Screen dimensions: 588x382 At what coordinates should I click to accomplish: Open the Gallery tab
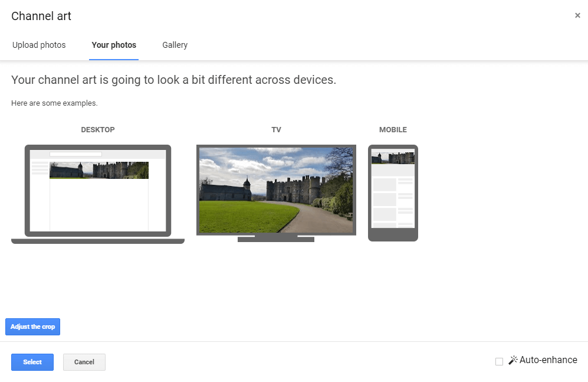(x=175, y=45)
